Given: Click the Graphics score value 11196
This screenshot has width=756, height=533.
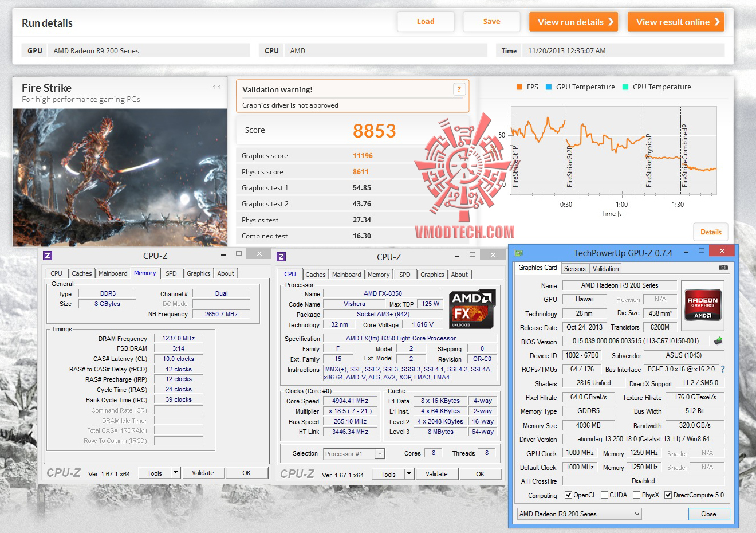Looking at the screenshot, I should [363, 156].
